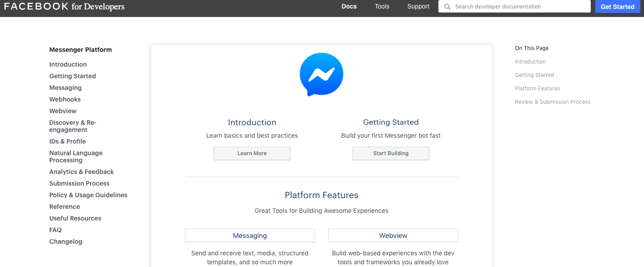View the Changelog sidebar link

[x=66, y=242]
